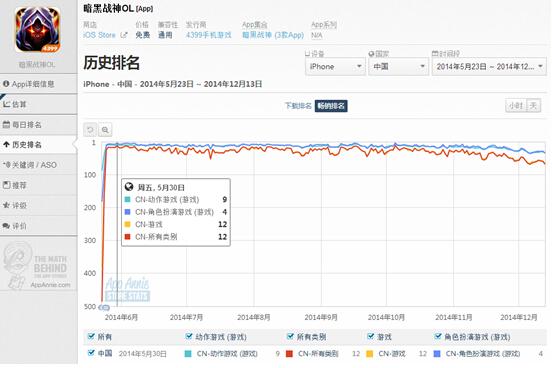Image resolution: width=552 pixels, height=368 pixels.
Task: Click the chart zoom magnifier icon
Action: pyautogui.click(x=105, y=130)
